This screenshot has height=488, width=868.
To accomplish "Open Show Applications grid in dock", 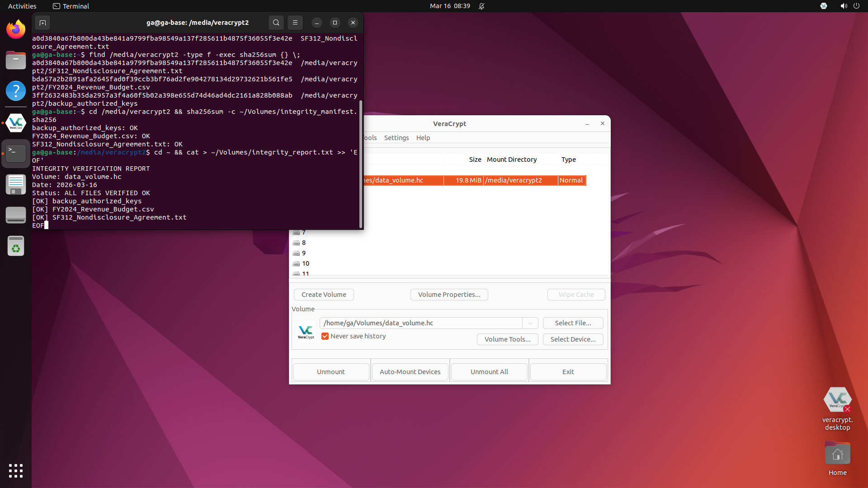I will coord(15,471).
